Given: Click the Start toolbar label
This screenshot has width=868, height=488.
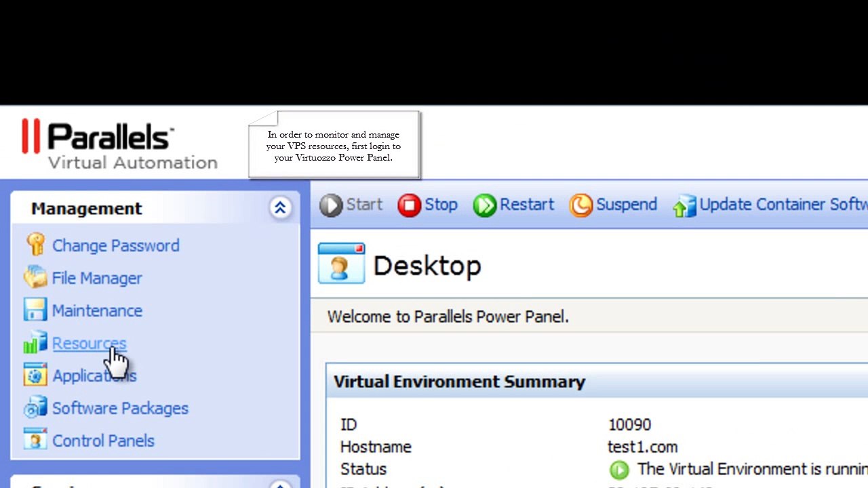Looking at the screenshot, I should [364, 205].
